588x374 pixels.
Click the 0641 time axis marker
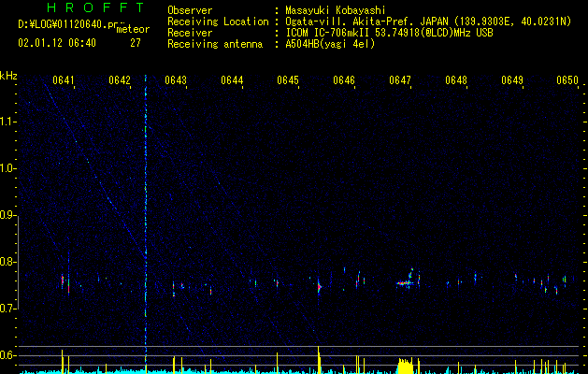(x=64, y=80)
